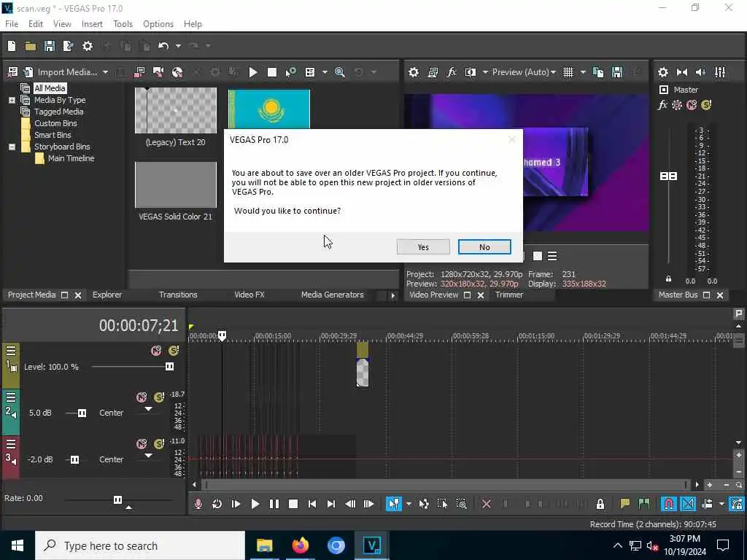This screenshot has width=747, height=560.
Task: Select Main Timeline bin
Action: 71,158
